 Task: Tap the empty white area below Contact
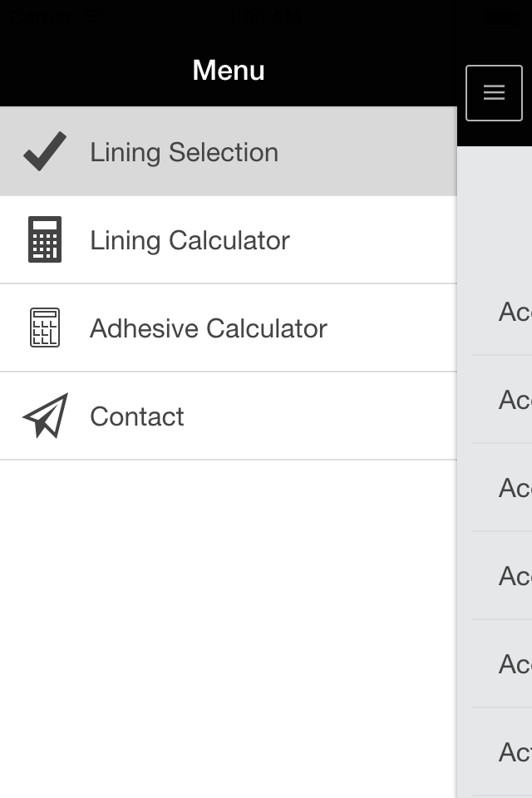pyautogui.click(x=228, y=628)
